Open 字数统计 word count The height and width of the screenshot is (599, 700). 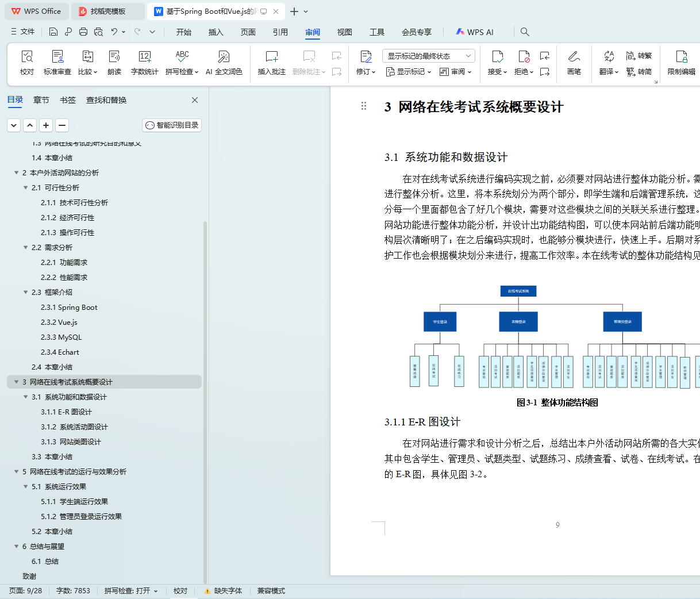145,62
